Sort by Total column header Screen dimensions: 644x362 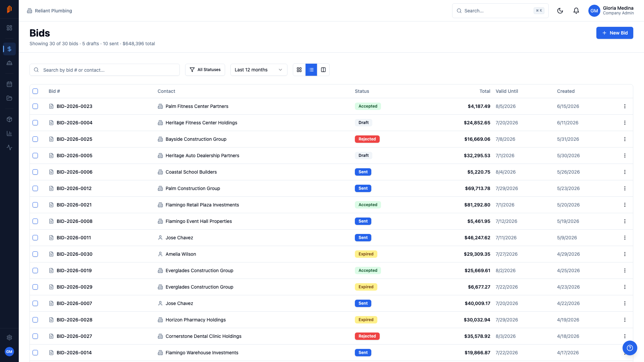tap(485, 91)
